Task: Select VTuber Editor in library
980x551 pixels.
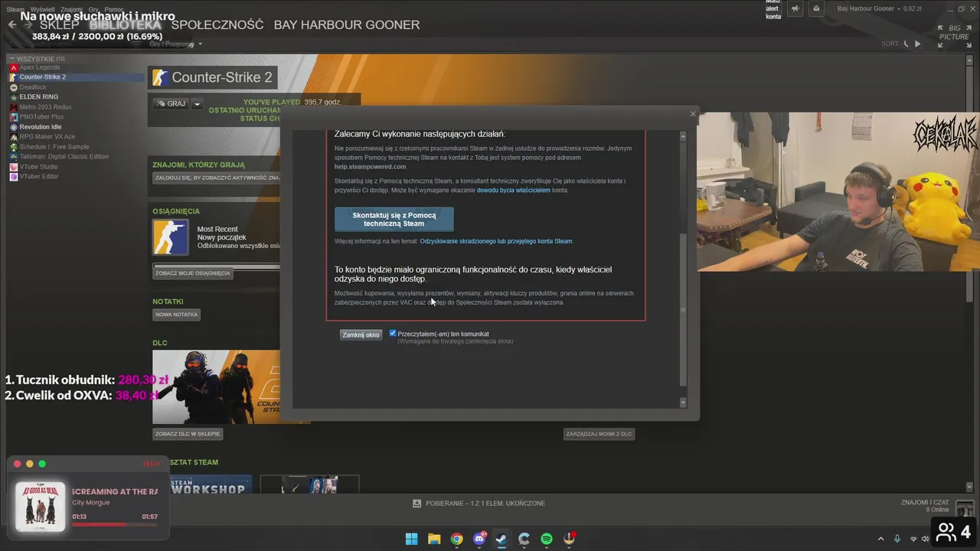Action: coord(39,177)
